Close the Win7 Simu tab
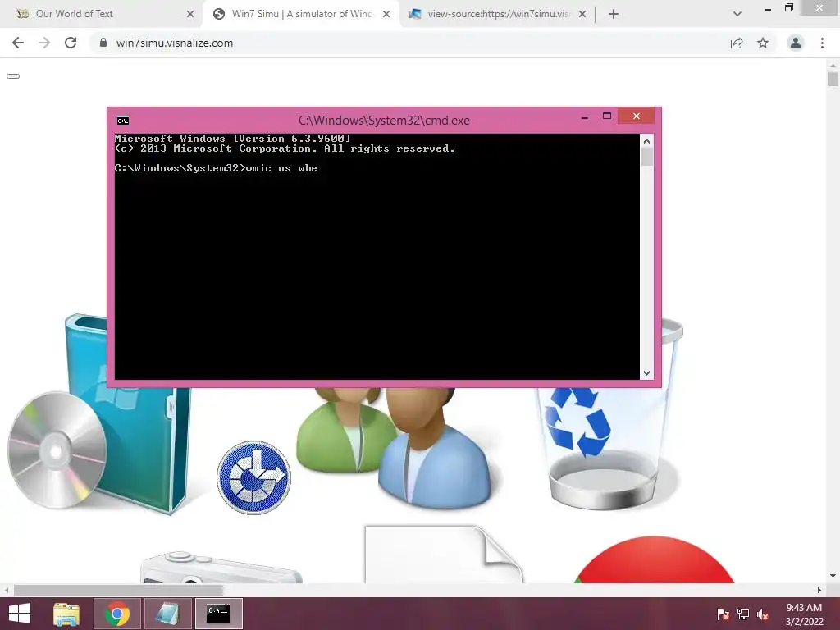Viewport: 840px width, 630px height. click(386, 14)
